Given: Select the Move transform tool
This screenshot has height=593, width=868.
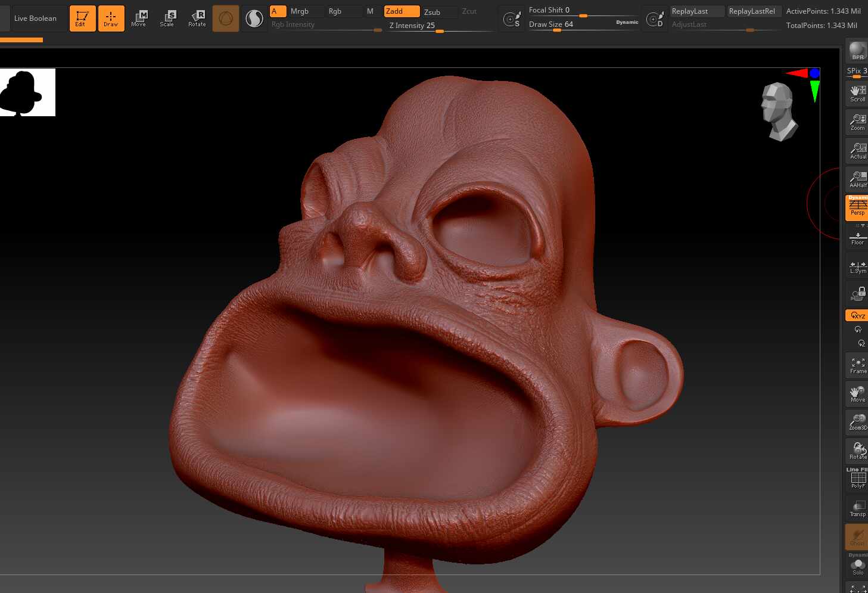Looking at the screenshot, I should (x=139, y=18).
